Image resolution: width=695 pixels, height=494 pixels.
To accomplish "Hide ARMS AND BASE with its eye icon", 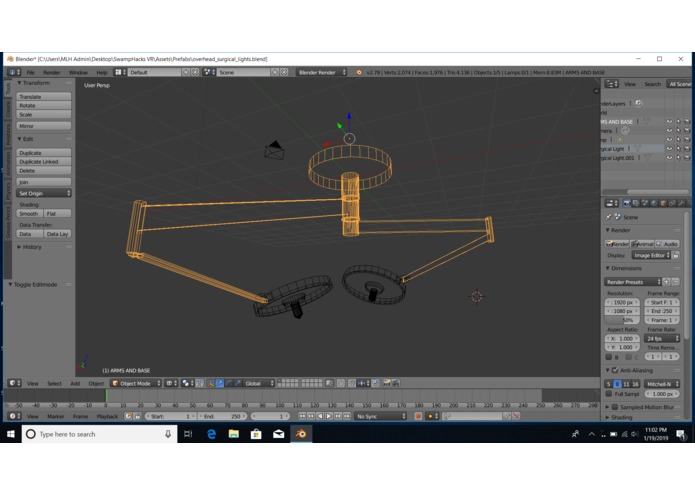I will 669,121.
